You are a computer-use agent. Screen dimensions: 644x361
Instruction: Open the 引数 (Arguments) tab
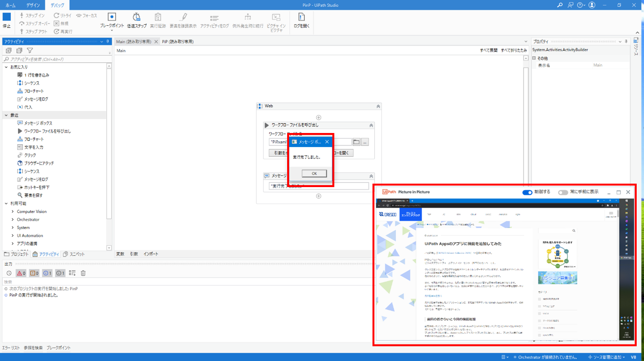click(x=134, y=254)
